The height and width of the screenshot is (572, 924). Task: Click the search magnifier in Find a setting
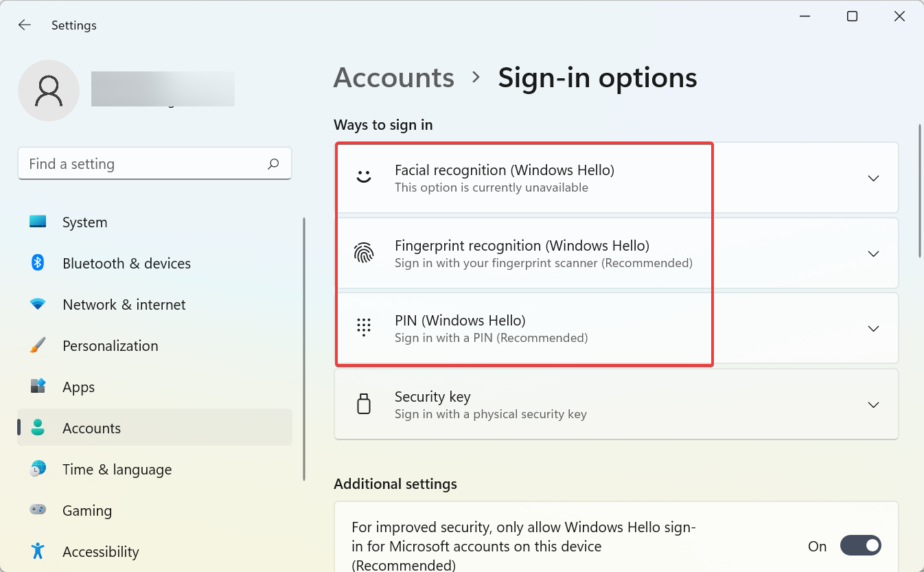pyautogui.click(x=273, y=163)
